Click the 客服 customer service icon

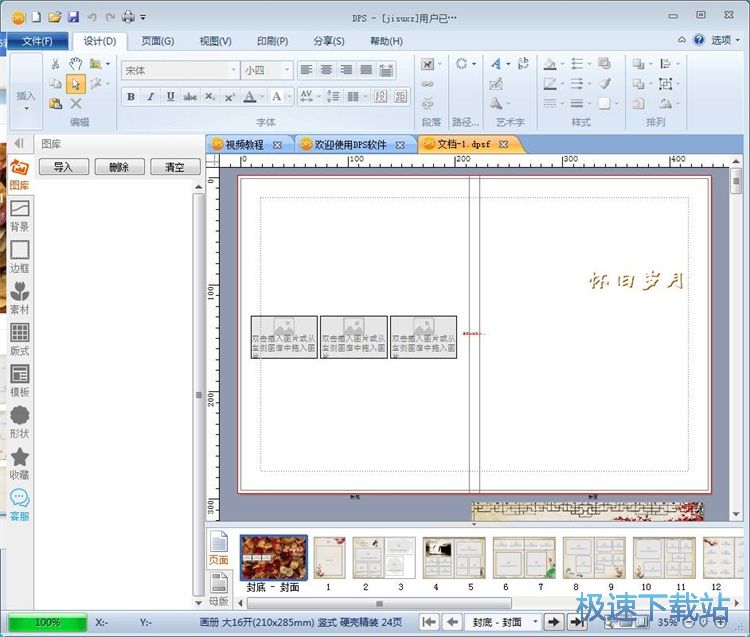click(19, 504)
